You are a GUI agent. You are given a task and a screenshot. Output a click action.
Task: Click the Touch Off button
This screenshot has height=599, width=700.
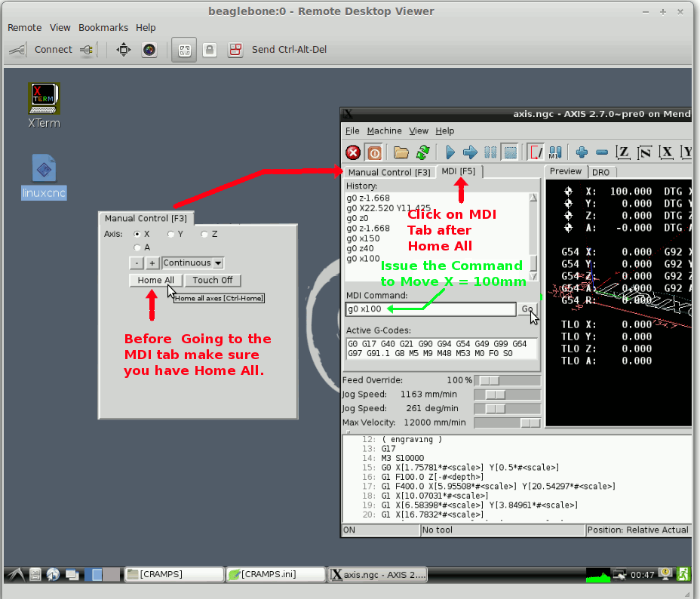click(x=213, y=281)
